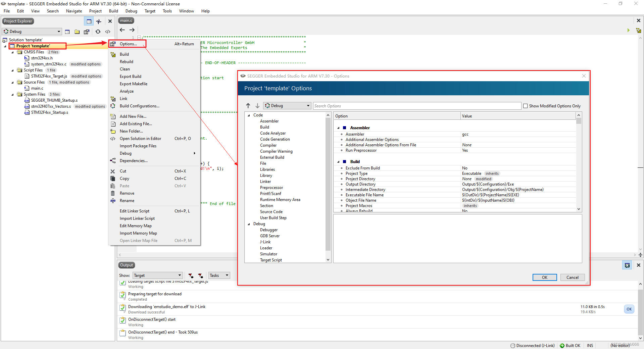
Task: Navigate back using the left arrow above editor
Action: click(122, 30)
